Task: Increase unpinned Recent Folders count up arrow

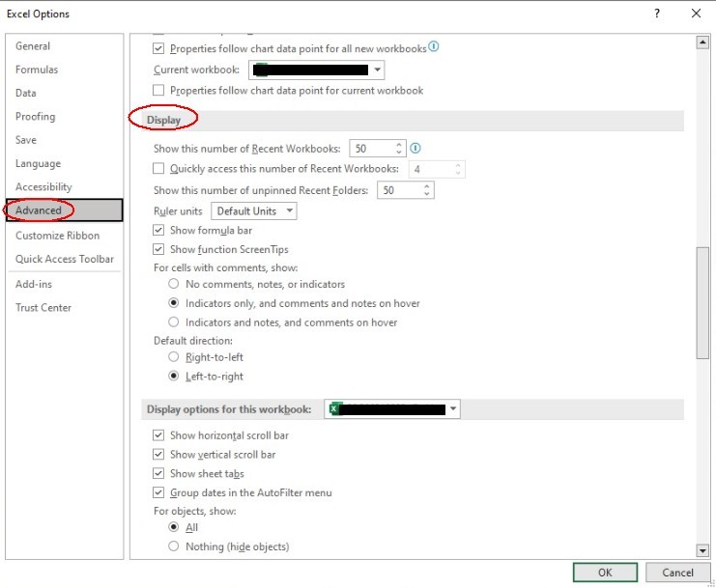Action: point(426,186)
